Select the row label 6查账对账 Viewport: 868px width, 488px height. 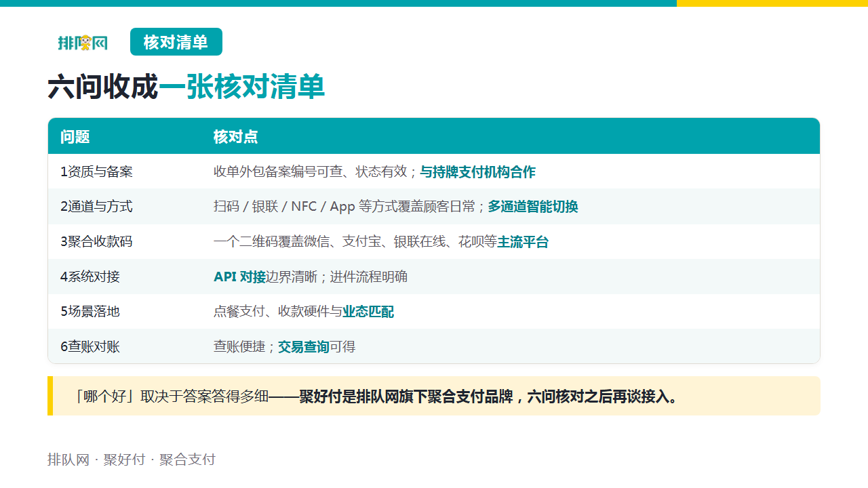pos(90,347)
